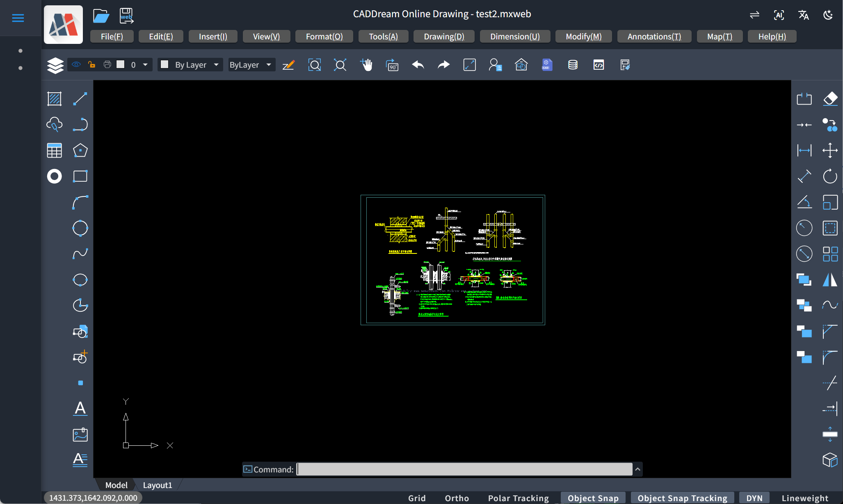Select the Text tool letter A

[80, 408]
